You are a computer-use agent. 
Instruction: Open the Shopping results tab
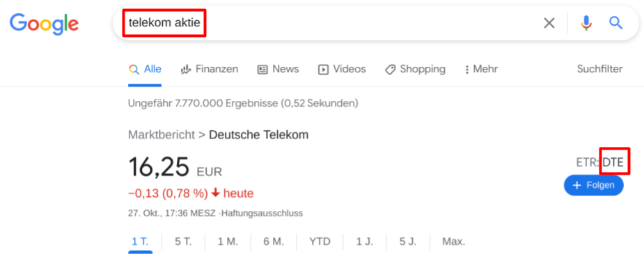pyautogui.click(x=415, y=70)
